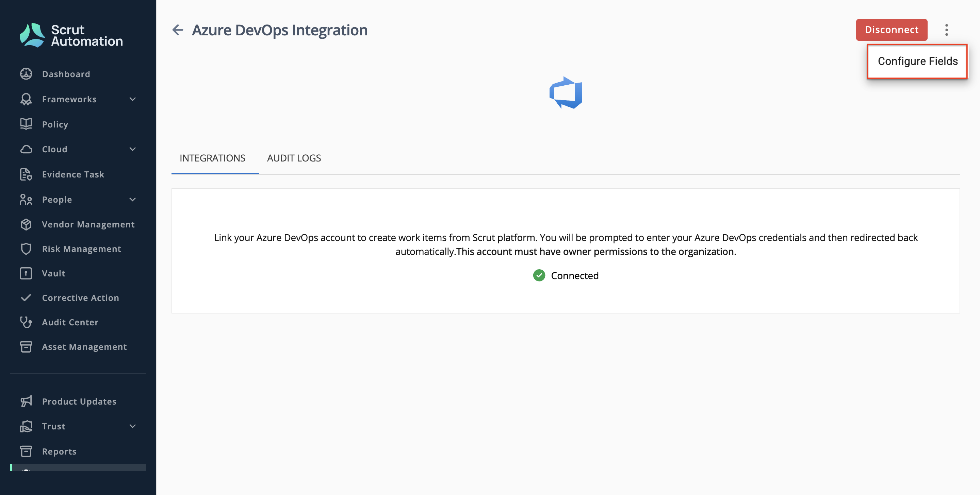Image resolution: width=980 pixels, height=495 pixels.
Task: Open Reports label in sidebar
Action: pyautogui.click(x=59, y=451)
